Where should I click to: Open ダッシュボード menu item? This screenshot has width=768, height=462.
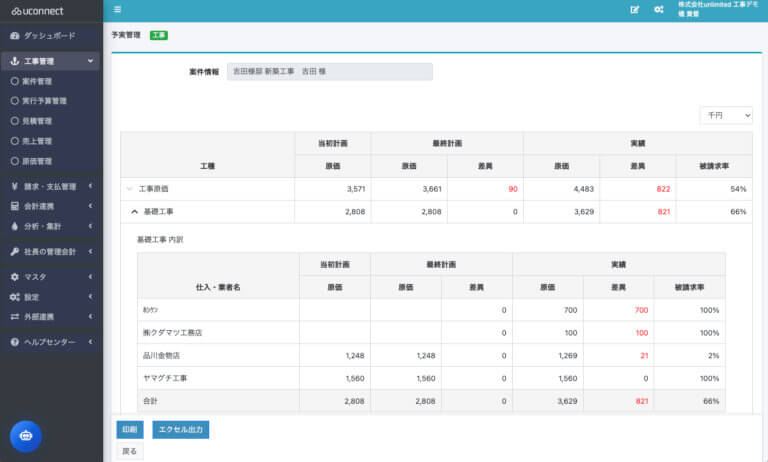(50, 36)
